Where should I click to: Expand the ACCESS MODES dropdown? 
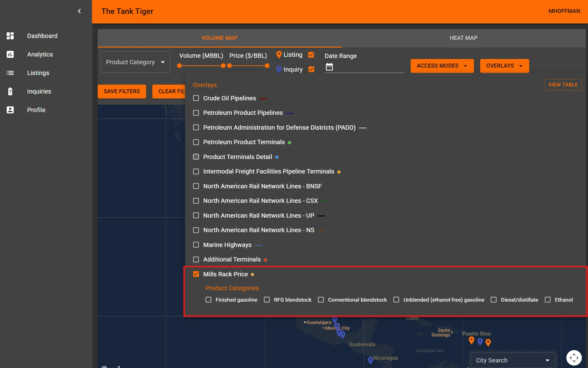442,66
